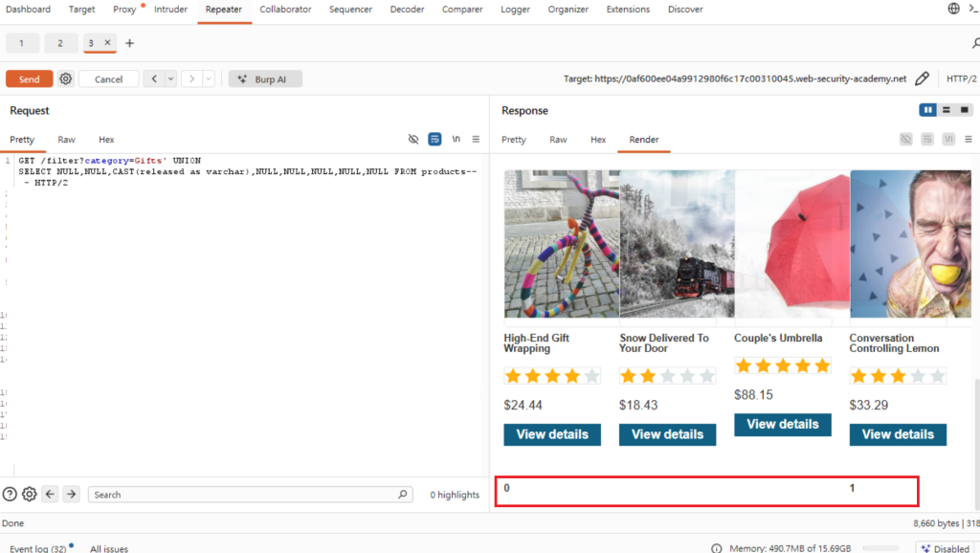Switch to the Intruder tab

pyautogui.click(x=170, y=10)
